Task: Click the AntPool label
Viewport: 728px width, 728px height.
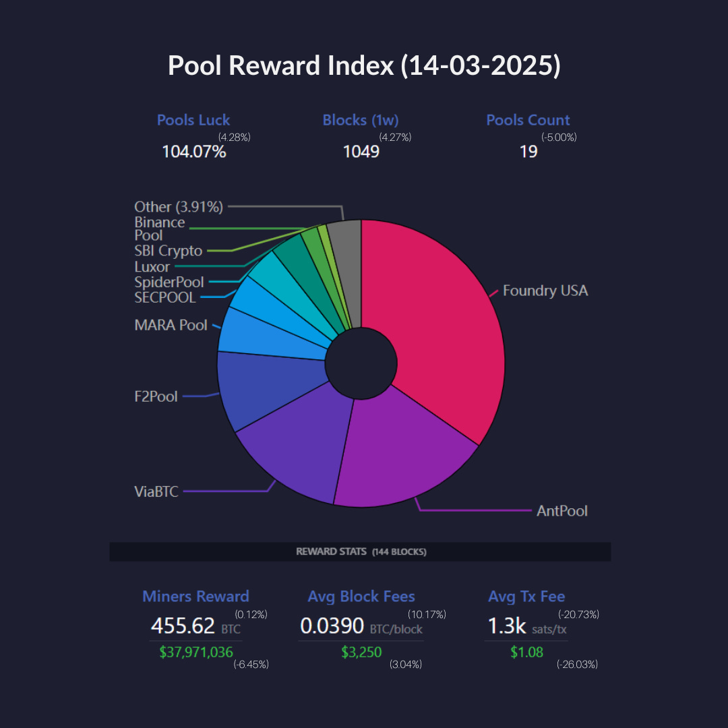Action: pyautogui.click(x=562, y=511)
